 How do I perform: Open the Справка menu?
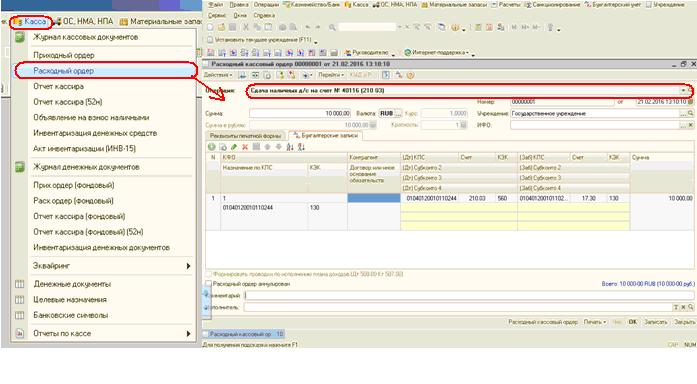tap(264, 15)
